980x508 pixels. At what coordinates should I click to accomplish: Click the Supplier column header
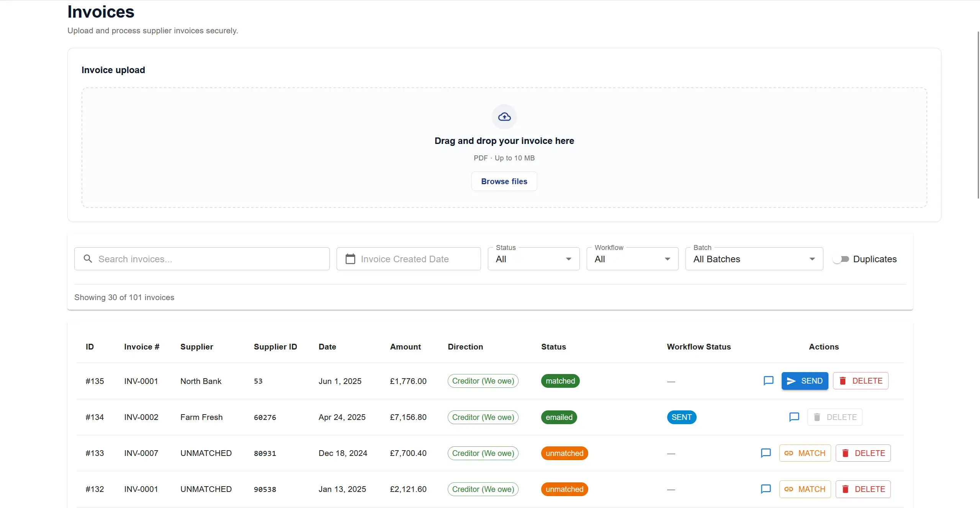196,346
